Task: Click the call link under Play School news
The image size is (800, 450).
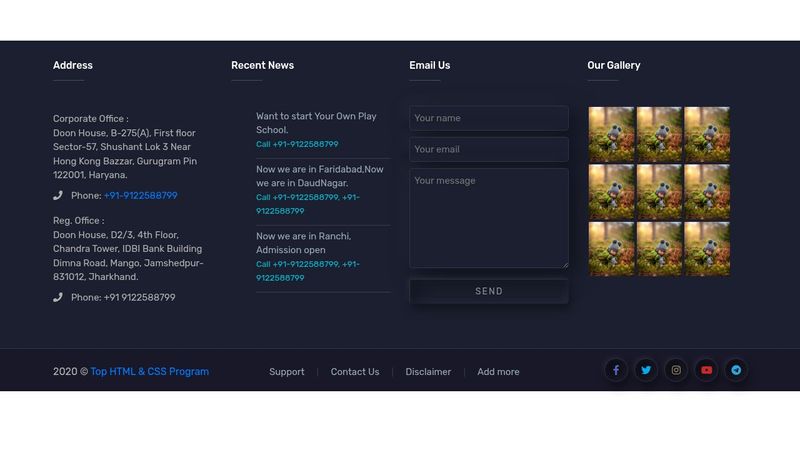Action: (x=297, y=144)
